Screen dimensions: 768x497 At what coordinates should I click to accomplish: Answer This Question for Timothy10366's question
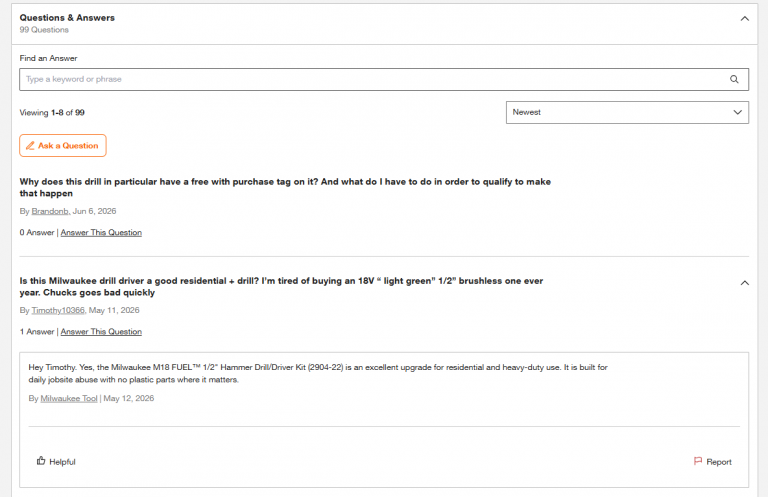click(101, 331)
